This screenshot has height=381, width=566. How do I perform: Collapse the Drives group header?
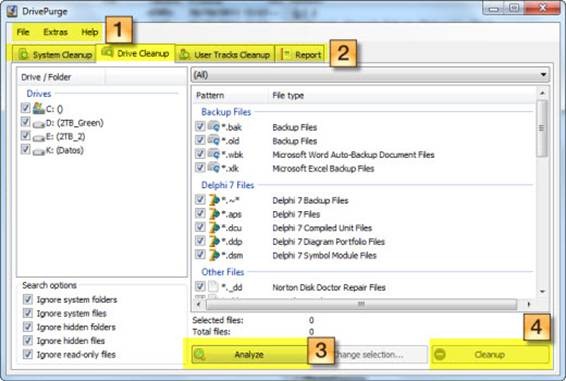point(39,94)
